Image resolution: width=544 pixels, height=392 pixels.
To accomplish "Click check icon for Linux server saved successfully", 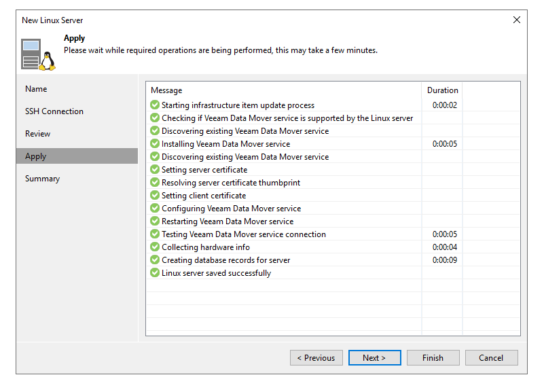I will (155, 273).
